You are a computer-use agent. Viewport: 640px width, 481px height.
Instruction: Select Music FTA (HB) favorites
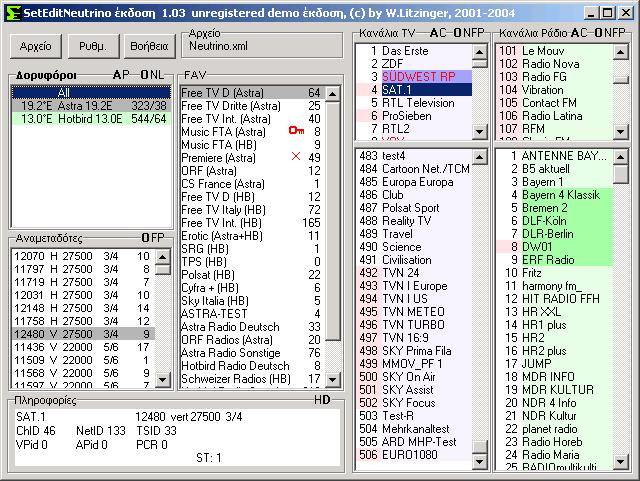tap(252, 145)
